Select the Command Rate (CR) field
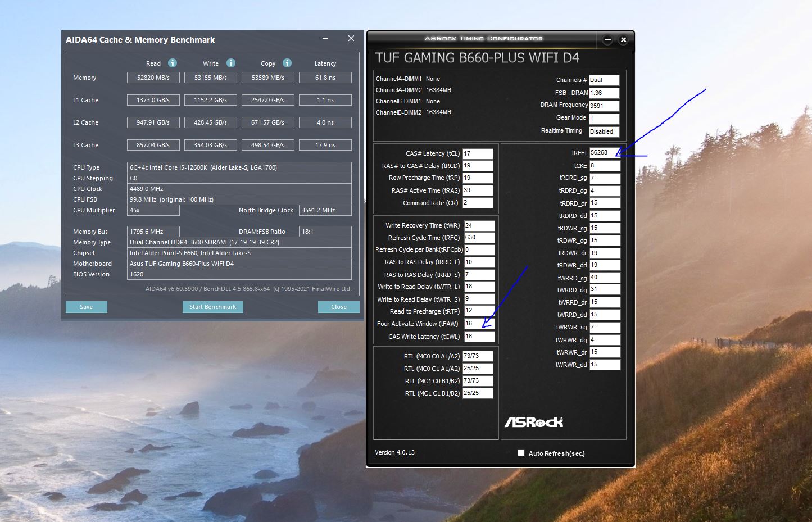The height and width of the screenshot is (522, 812). (x=478, y=203)
